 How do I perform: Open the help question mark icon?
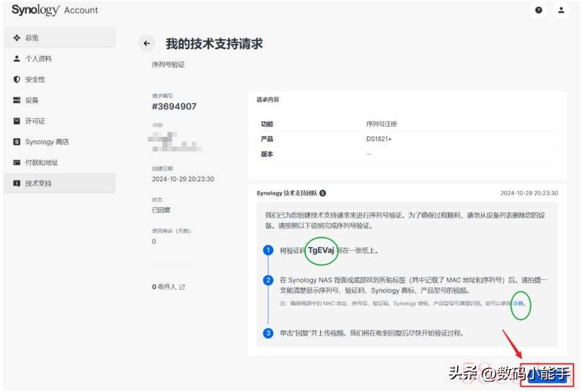point(538,10)
